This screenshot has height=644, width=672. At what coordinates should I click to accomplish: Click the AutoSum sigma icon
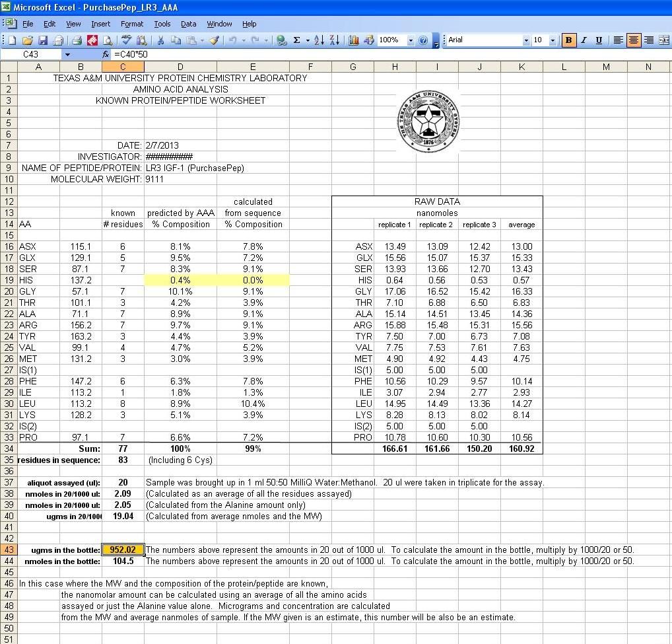(297, 40)
